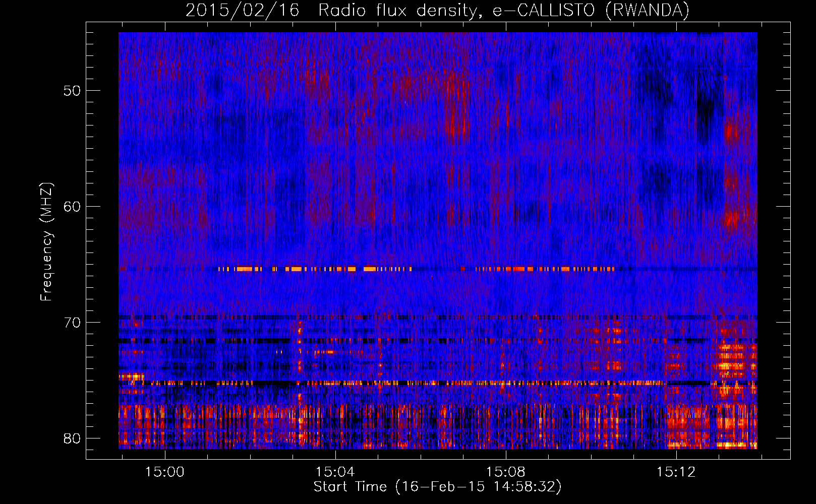Select the 60 tick label on frequency axis
Viewport: 816px width, 504px height.
pos(72,207)
